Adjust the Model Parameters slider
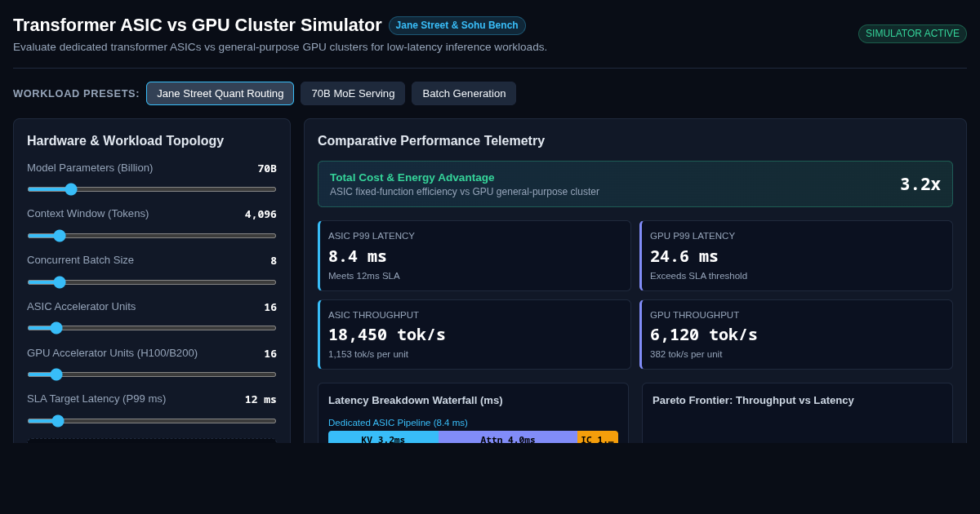The width and height of the screenshot is (980, 514). tap(152, 189)
